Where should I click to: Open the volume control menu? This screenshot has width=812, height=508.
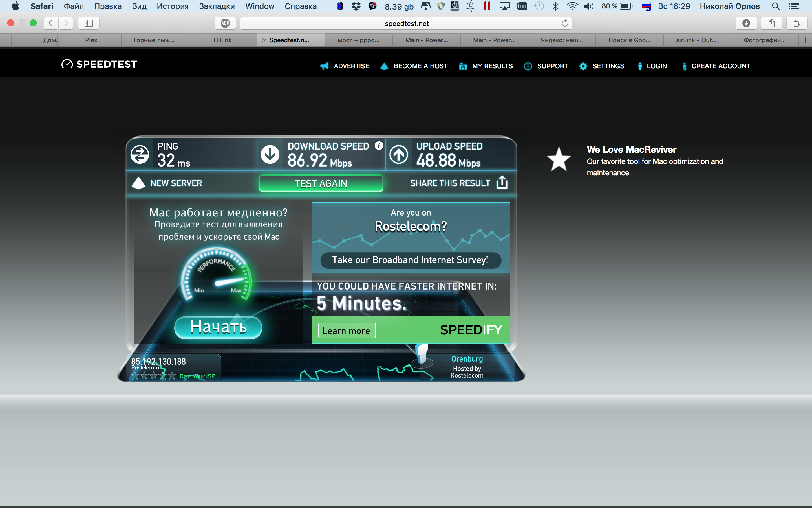588,6
